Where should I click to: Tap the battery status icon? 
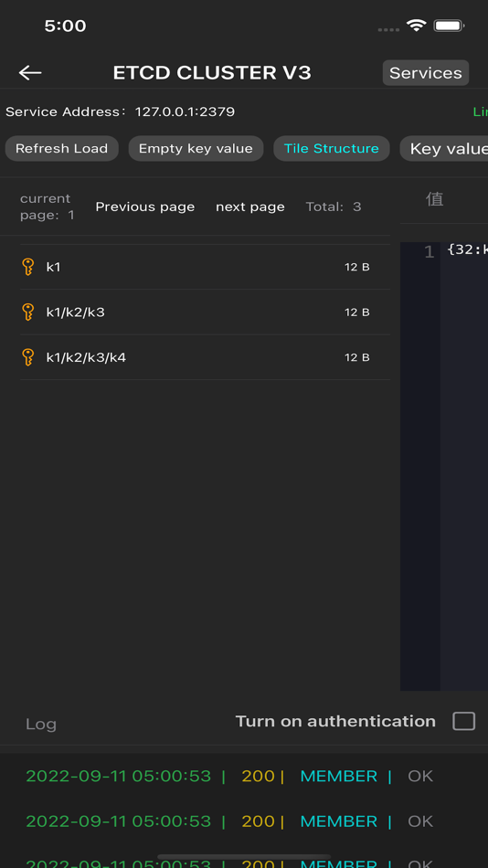[449, 26]
